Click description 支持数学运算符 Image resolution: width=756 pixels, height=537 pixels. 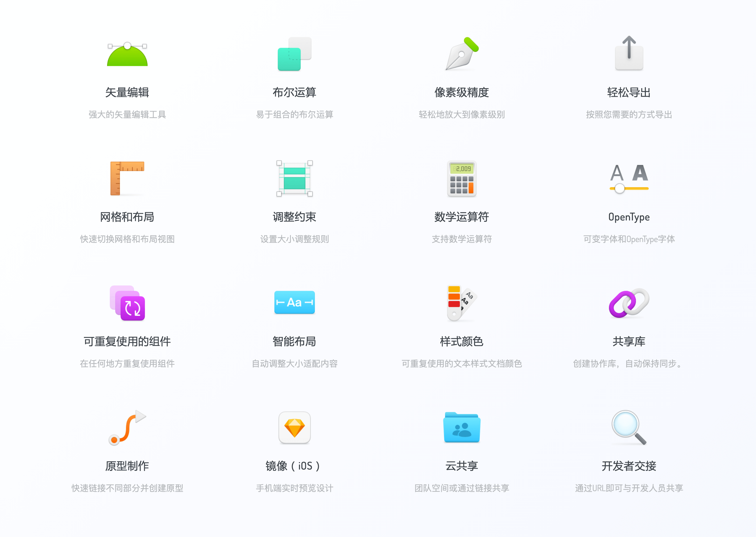462,239
